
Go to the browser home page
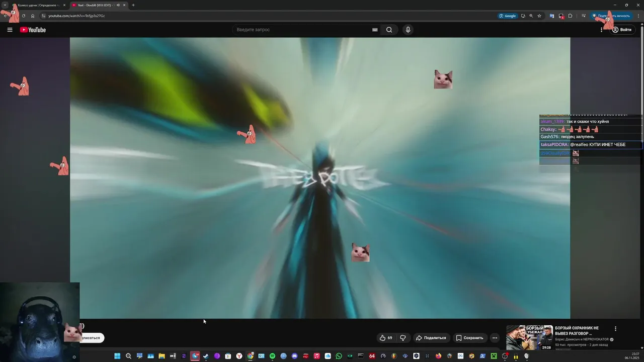tap(33, 16)
